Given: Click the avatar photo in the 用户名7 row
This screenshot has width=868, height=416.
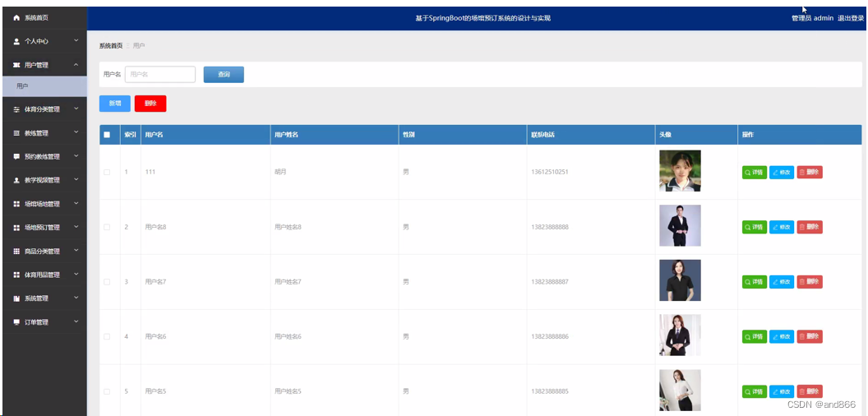Looking at the screenshot, I should (x=680, y=280).
